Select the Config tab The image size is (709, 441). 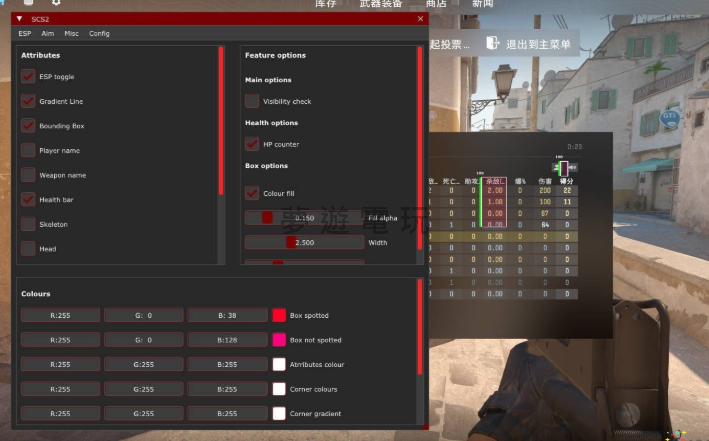tap(99, 33)
